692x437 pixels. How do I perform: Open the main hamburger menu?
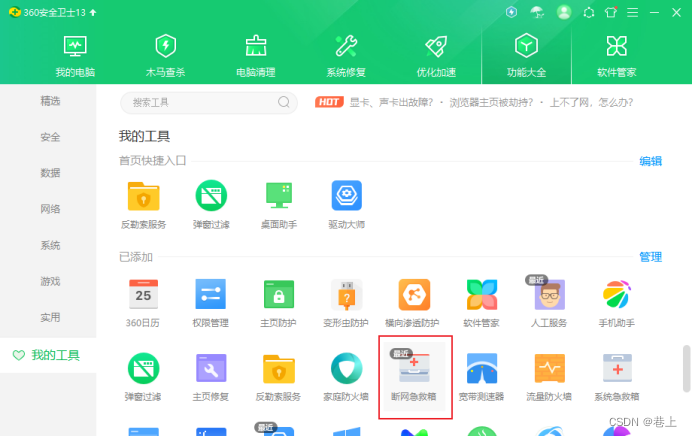click(632, 12)
